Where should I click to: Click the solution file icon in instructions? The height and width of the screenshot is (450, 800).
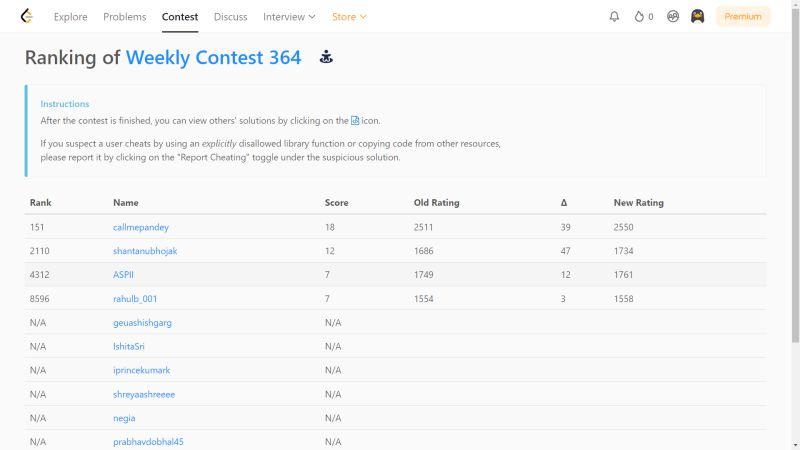[x=355, y=121]
